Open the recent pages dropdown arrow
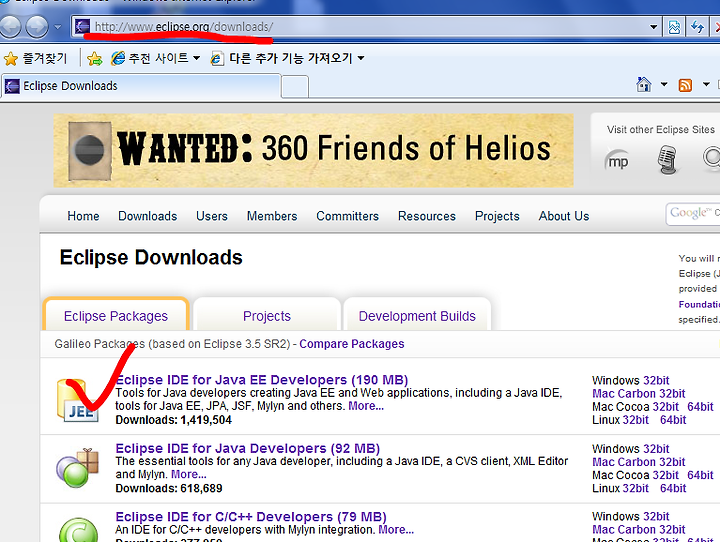Screen dimensions: 720x542 tap(58, 27)
